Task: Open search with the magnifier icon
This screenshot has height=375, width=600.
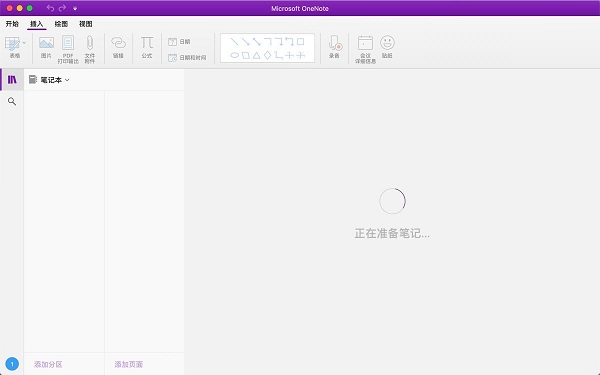Action: tap(12, 101)
